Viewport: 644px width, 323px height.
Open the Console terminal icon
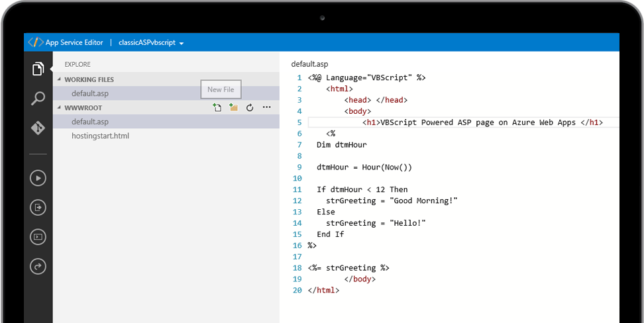[x=38, y=237]
